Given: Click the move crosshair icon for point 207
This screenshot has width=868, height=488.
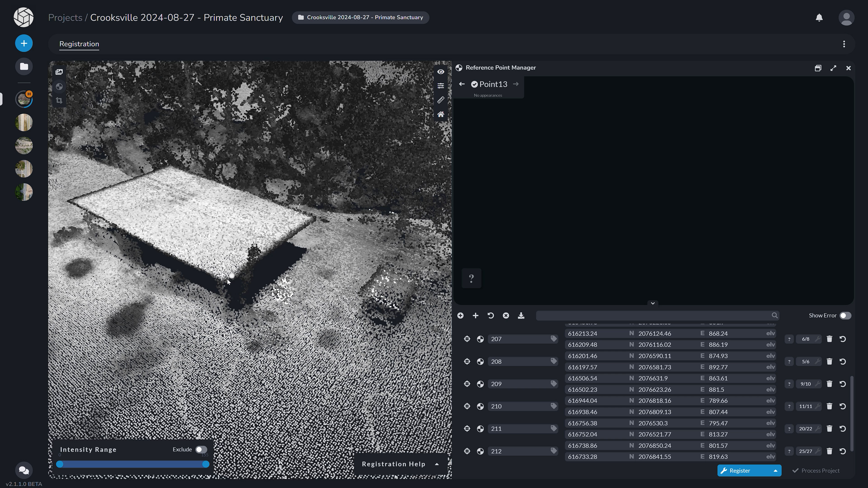Looking at the screenshot, I should click(x=467, y=339).
